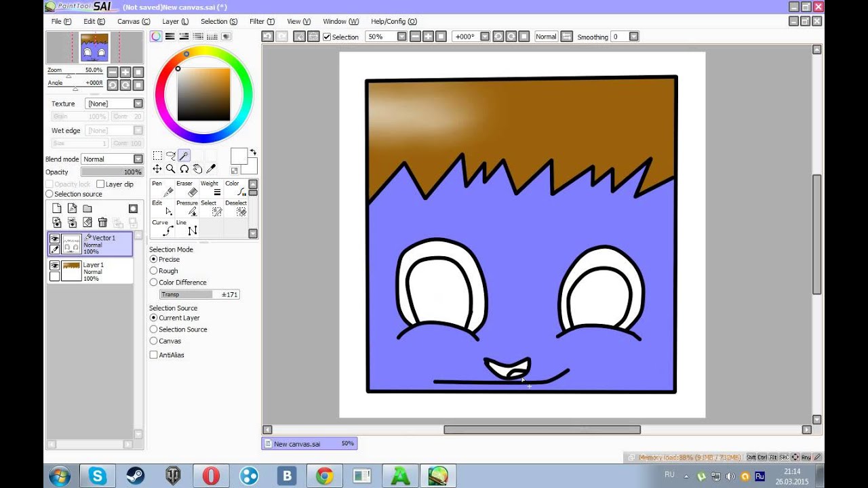This screenshot has width=868, height=488.
Task: Click the Transp tolerance slider
Action: (199, 295)
